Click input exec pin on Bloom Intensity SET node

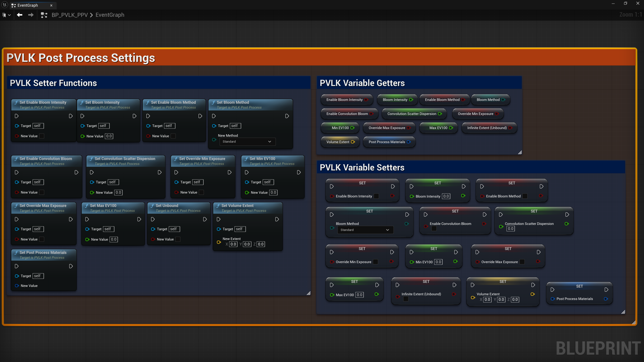pyautogui.click(x=412, y=186)
